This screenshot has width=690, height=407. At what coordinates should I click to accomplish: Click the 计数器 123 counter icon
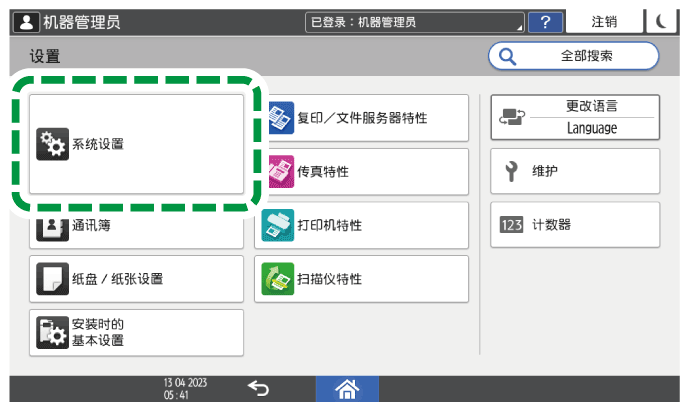[x=511, y=225]
